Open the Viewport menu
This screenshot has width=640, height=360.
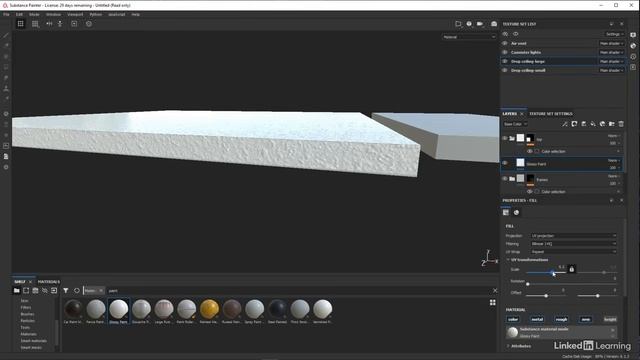[x=75, y=14]
